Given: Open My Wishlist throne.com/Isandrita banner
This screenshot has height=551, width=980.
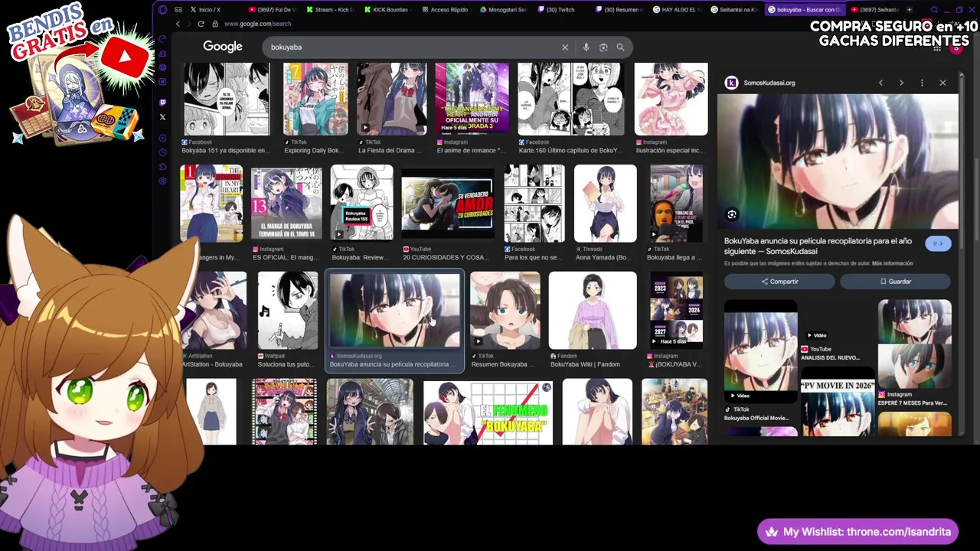Looking at the screenshot, I should pyautogui.click(x=857, y=532).
